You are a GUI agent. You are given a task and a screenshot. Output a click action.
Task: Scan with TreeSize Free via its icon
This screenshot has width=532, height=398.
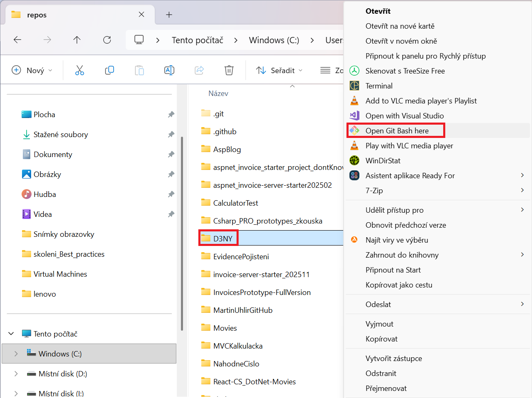(354, 71)
